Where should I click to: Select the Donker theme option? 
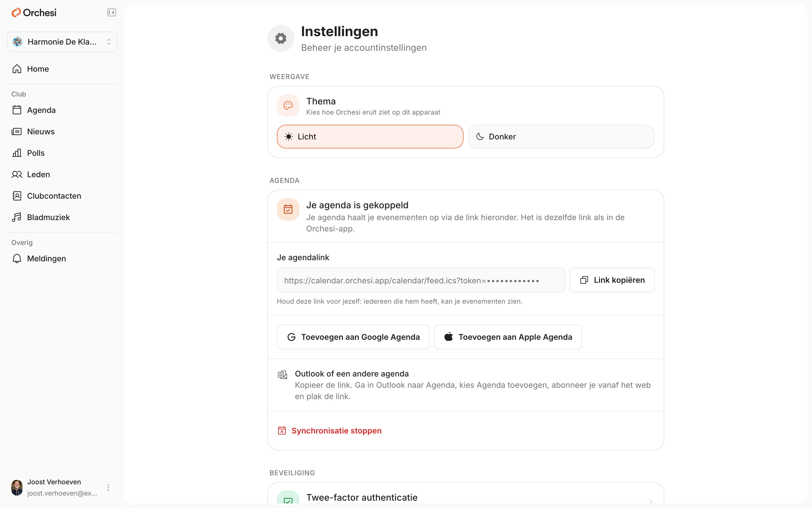coord(561,137)
